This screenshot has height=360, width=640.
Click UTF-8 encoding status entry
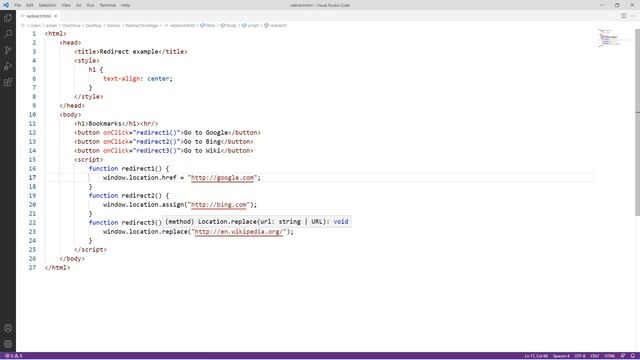[580, 356]
